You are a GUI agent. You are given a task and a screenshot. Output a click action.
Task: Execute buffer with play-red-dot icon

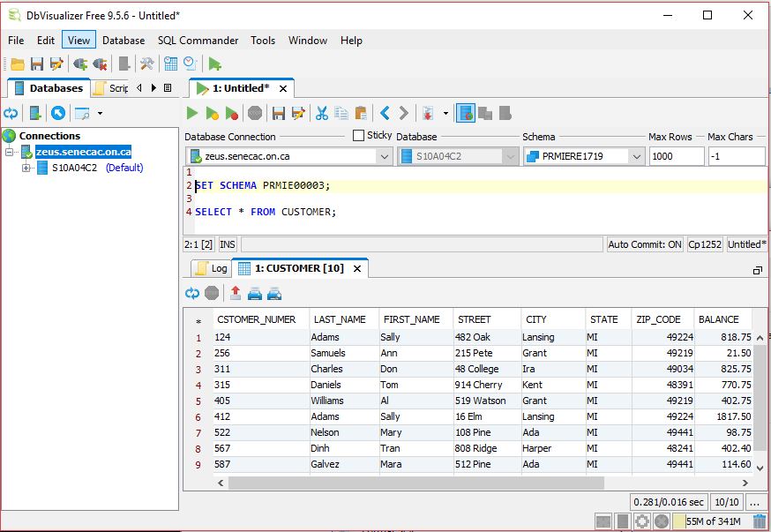pyautogui.click(x=232, y=114)
